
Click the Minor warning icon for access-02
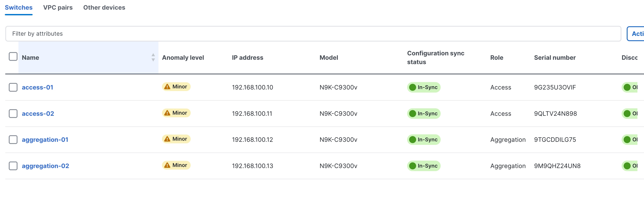(x=167, y=113)
